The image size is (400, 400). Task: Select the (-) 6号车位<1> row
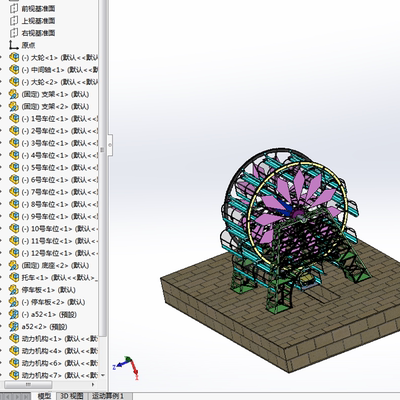click(x=53, y=180)
